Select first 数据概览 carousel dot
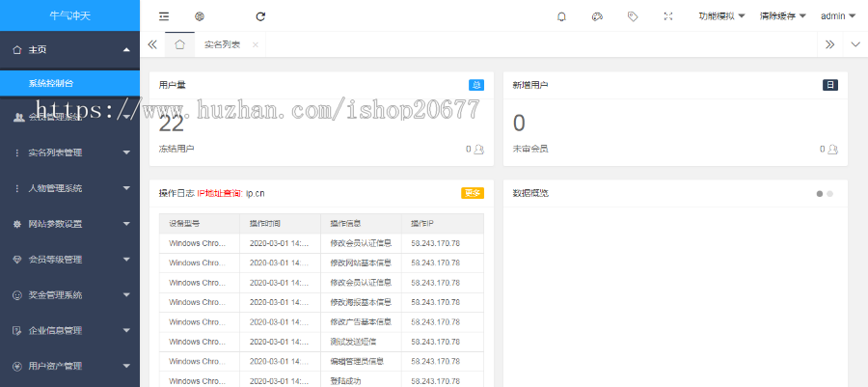This screenshot has width=868, height=387. click(819, 194)
